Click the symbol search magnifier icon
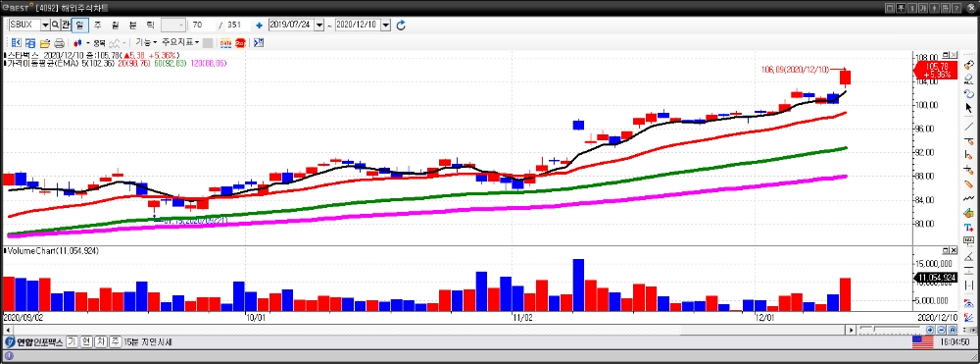 55,25
